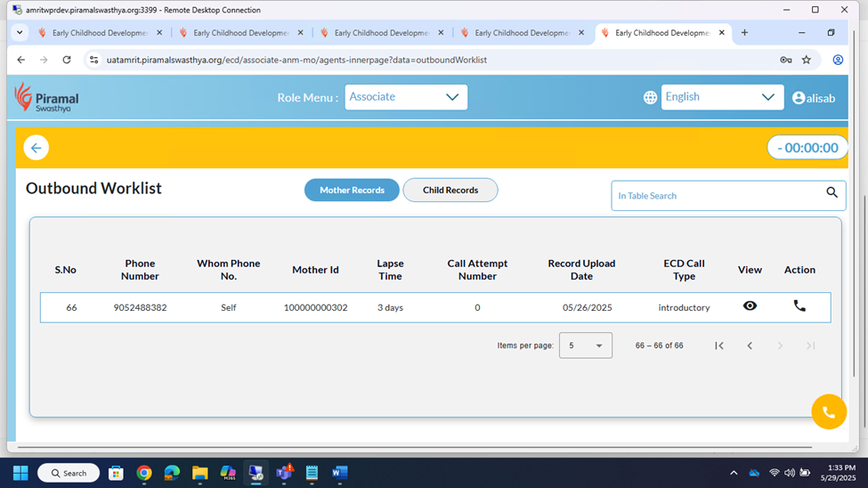Close the active Early Childhood Development tab

tap(721, 33)
